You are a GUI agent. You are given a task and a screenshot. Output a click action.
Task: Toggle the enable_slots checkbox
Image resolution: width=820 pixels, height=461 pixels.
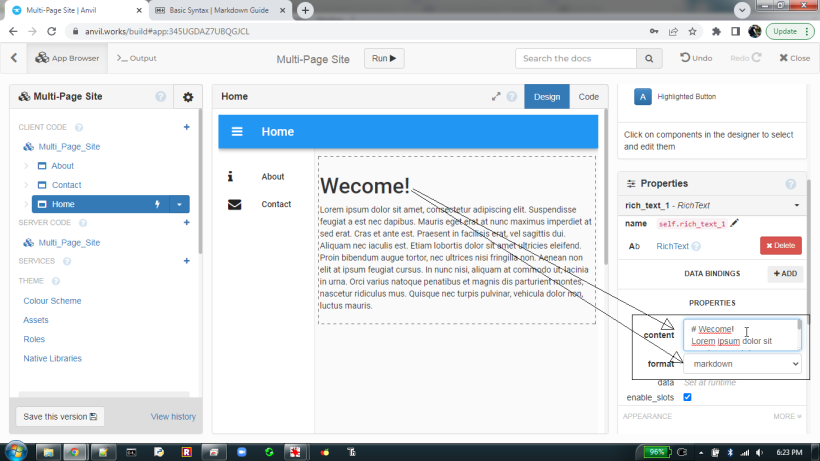click(x=687, y=397)
